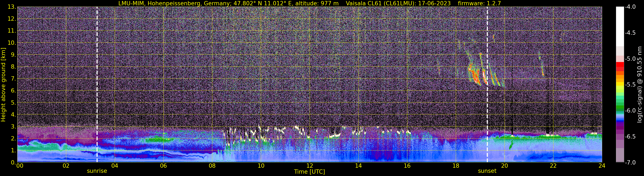Click the Time [UTC] axis title
The height and width of the screenshot is (176, 644).
point(310,172)
